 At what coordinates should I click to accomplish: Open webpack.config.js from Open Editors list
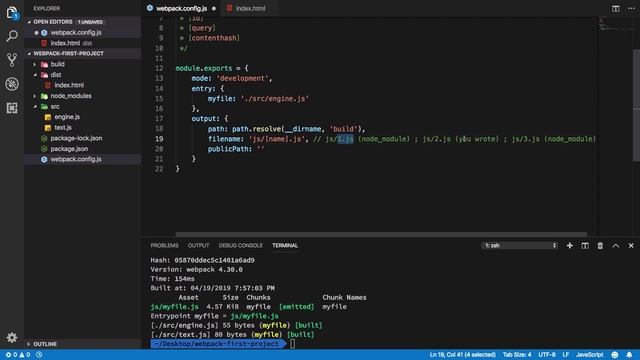coord(83,33)
